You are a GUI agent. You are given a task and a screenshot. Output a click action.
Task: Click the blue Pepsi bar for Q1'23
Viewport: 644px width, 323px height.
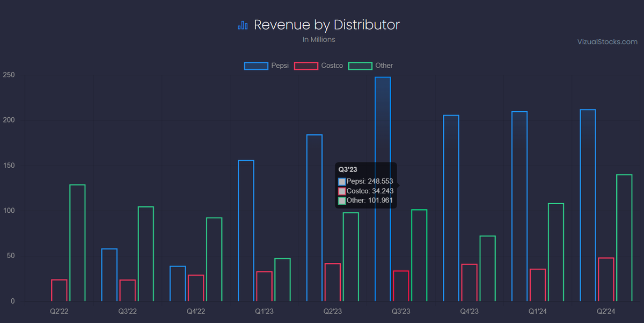[246, 231]
